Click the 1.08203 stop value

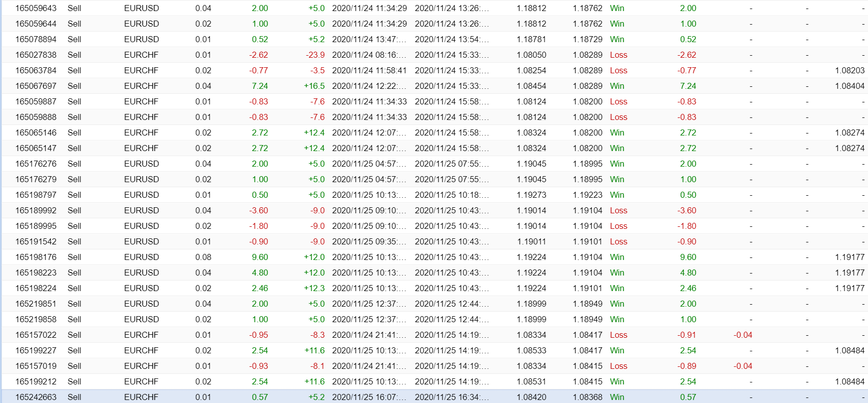coord(850,70)
